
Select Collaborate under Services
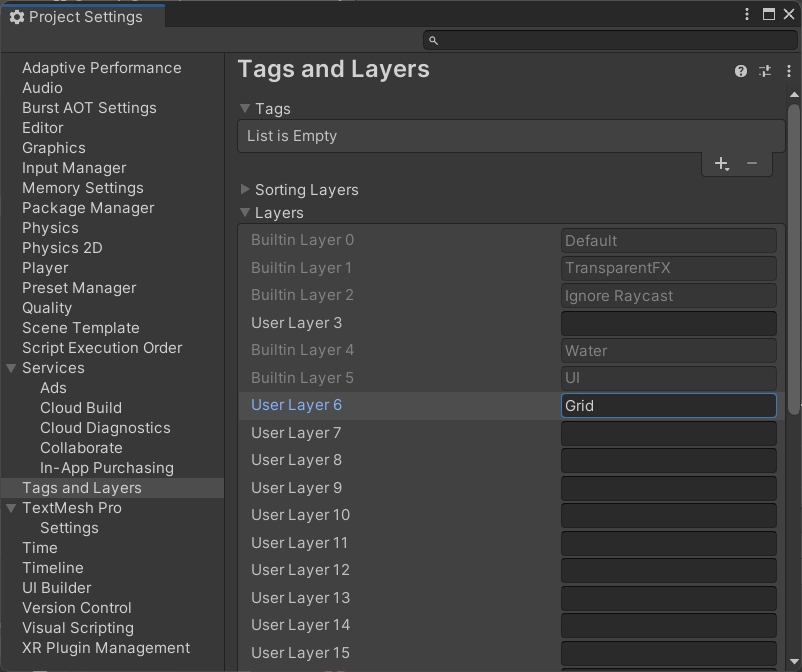tap(81, 447)
